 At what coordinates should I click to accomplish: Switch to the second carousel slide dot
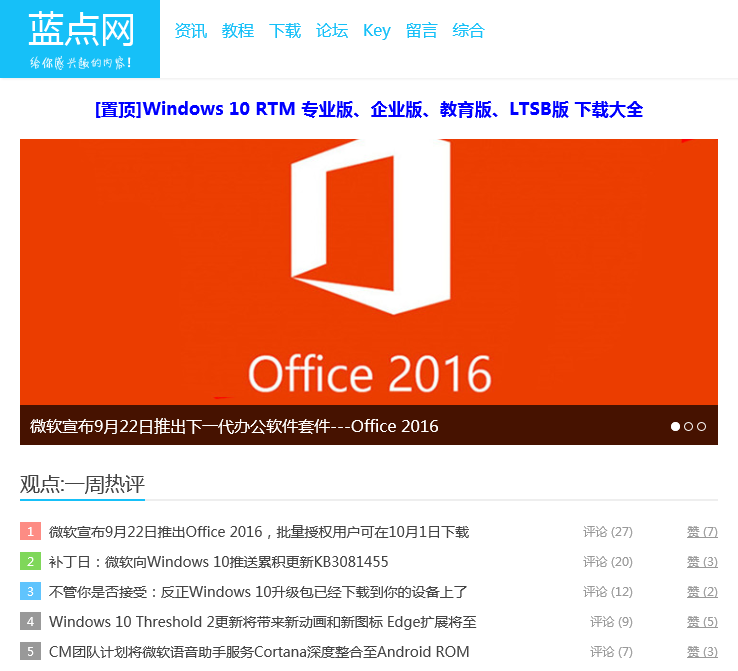coord(689,426)
